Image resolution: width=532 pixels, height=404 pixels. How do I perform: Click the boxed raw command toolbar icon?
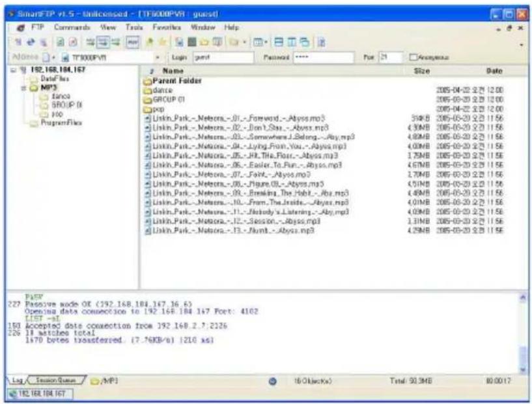click(x=132, y=42)
